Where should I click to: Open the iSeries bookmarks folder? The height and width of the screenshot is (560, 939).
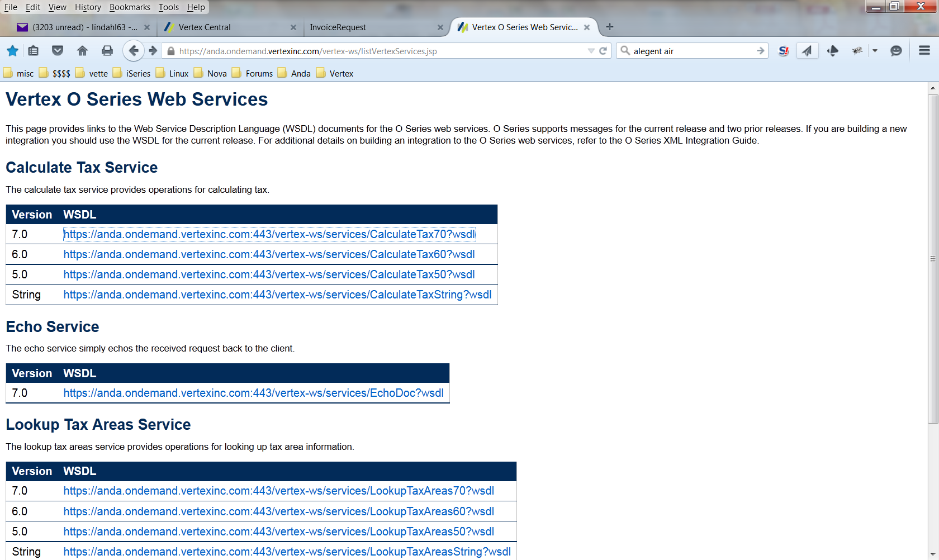click(x=132, y=73)
